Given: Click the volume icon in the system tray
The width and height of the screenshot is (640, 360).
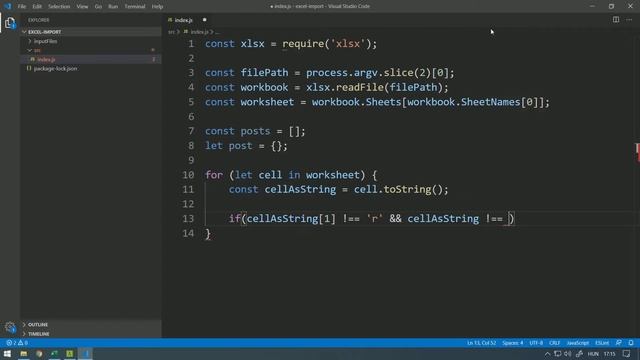Looking at the screenshot, I should click(x=568, y=354).
